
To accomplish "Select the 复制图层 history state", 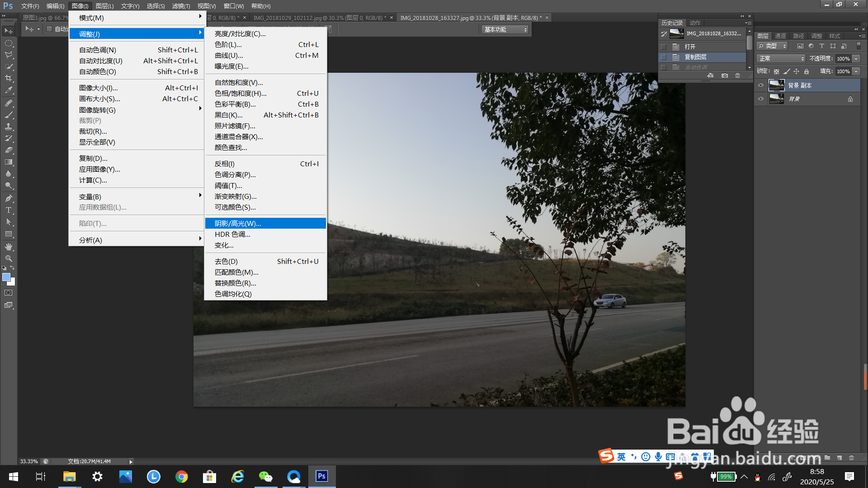I will click(695, 57).
